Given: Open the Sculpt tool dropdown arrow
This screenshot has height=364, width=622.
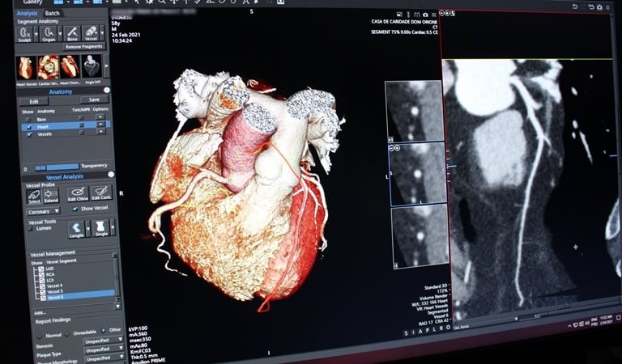Looking at the screenshot, I should (36, 35).
